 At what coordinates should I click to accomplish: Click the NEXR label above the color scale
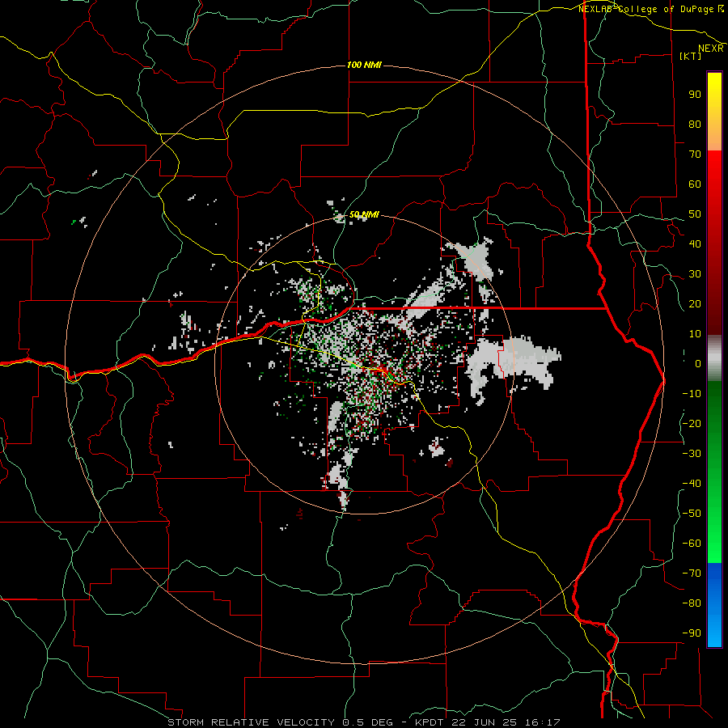pos(711,49)
